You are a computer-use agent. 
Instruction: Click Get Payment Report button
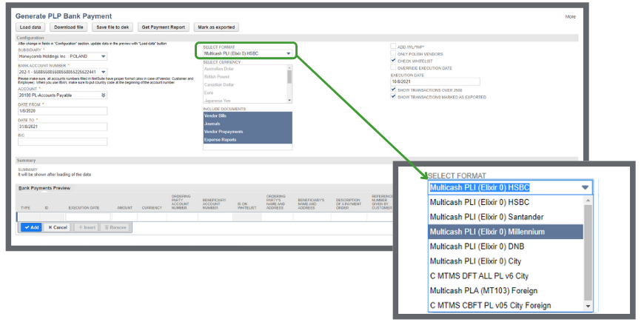[x=164, y=27]
